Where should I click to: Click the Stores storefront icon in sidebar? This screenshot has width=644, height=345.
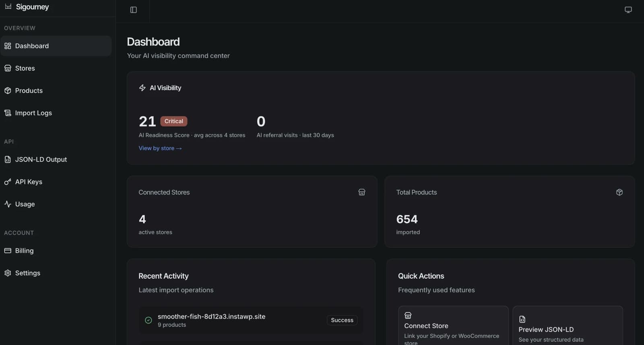(8, 68)
